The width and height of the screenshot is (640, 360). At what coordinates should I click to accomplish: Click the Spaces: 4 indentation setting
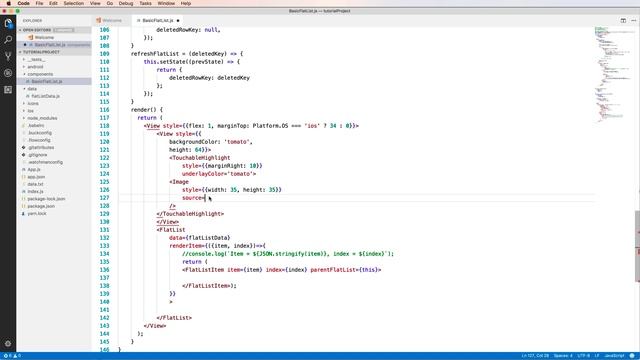tap(563, 356)
